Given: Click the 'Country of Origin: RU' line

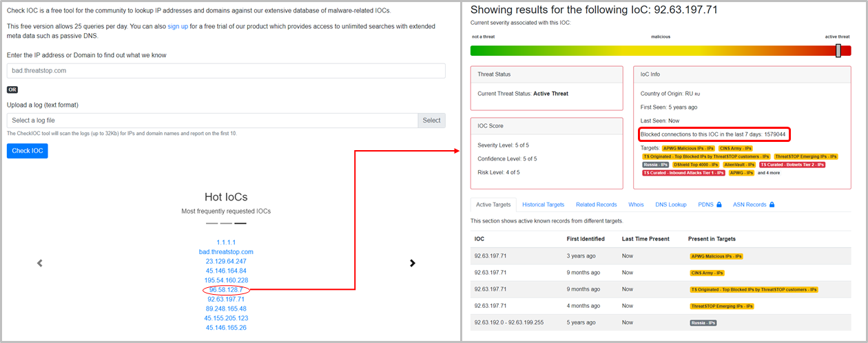Looking at the screenshot, I should click(x=670, y=94).
